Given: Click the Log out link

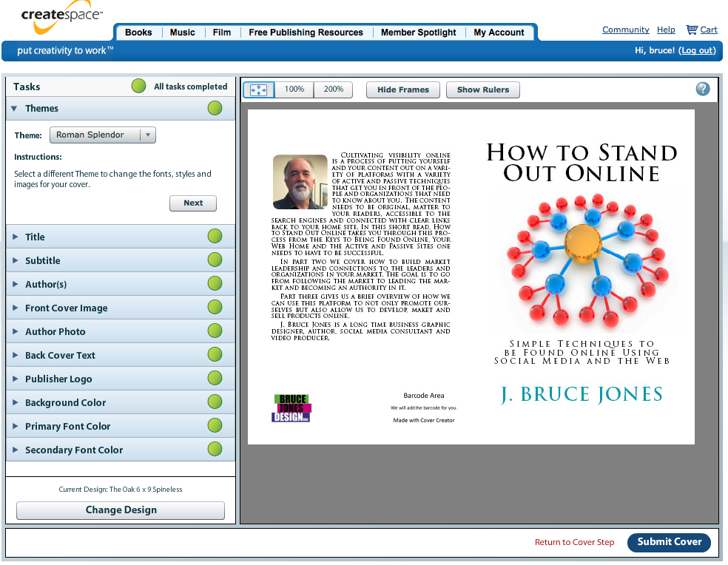Looking at the screenshot, I should point(697,50).
